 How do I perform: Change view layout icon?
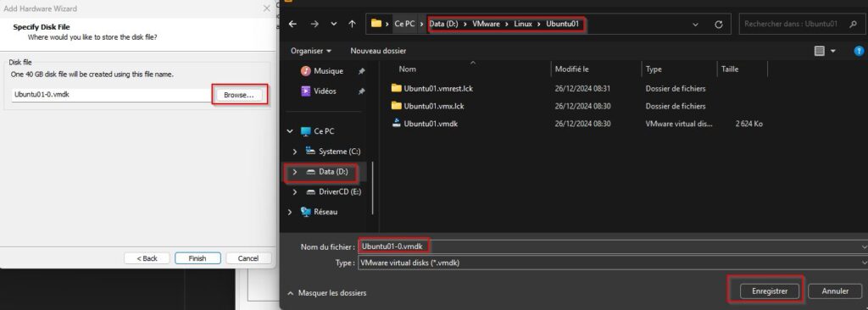coord(820,51)
